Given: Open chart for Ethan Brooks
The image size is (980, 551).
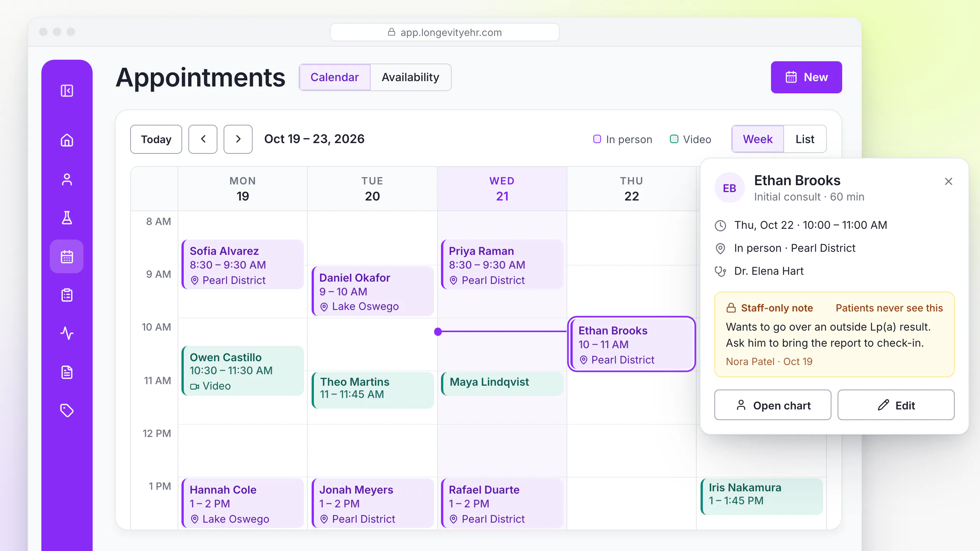Looking at the screenshot, I should tap(773, 405).
